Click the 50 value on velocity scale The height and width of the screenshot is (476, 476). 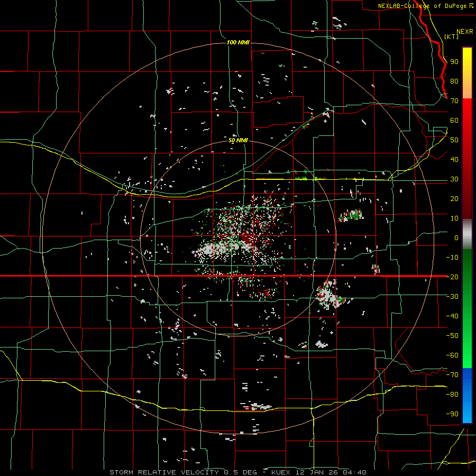click(454, 140)
